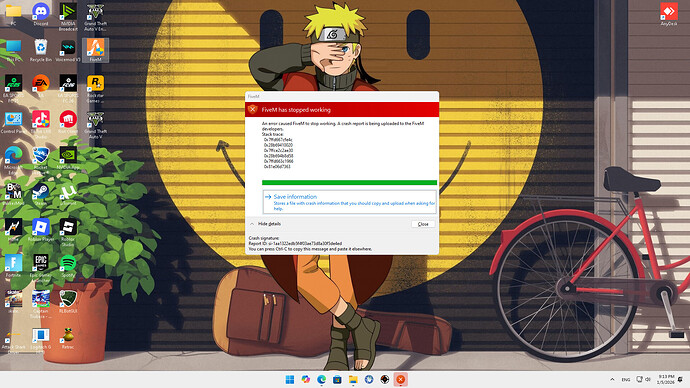This screenshot has width=690, height=388.
Task: Select the Steam desktop shortcut
Action: [41, 194]
